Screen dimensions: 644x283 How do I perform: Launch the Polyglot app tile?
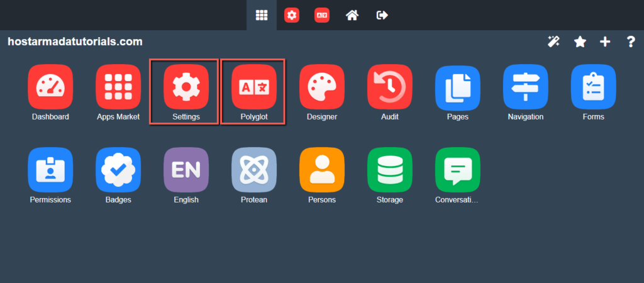tap(254, 87)
